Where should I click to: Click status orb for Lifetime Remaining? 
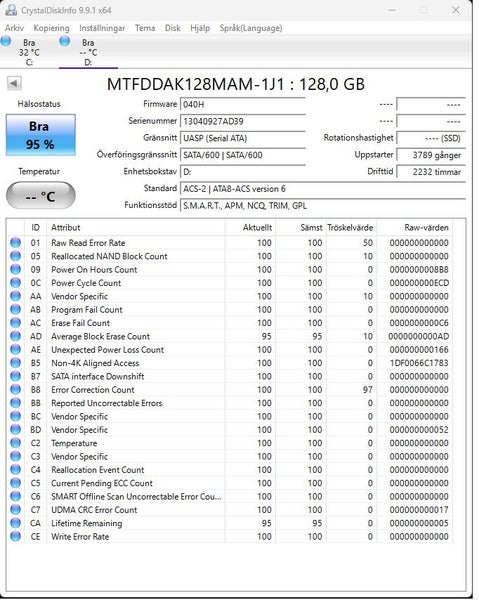tap(15, 523)
